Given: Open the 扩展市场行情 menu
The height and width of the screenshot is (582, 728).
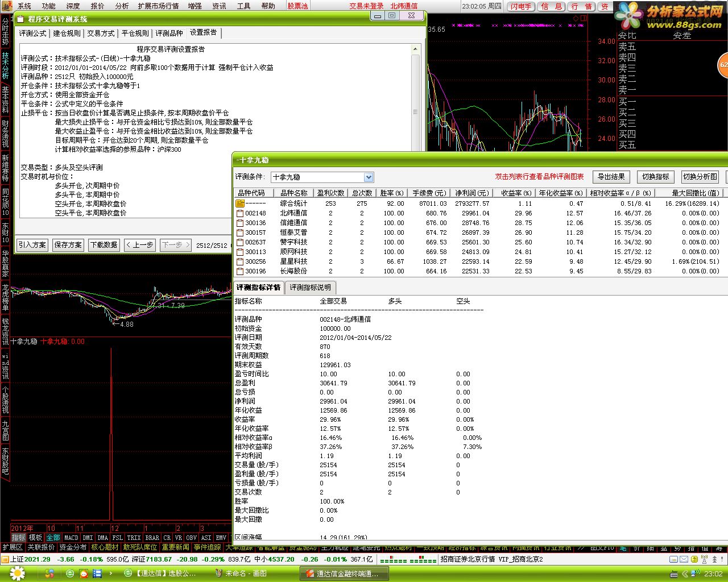Looking at the screenshot, I should coord(158,6).
